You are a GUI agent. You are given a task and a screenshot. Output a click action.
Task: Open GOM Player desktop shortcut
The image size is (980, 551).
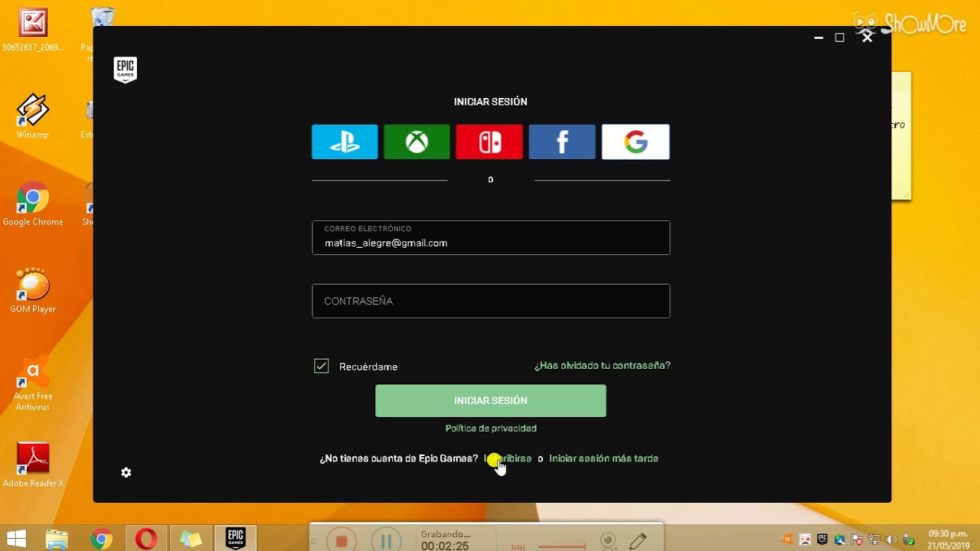[x=33, y=291]
